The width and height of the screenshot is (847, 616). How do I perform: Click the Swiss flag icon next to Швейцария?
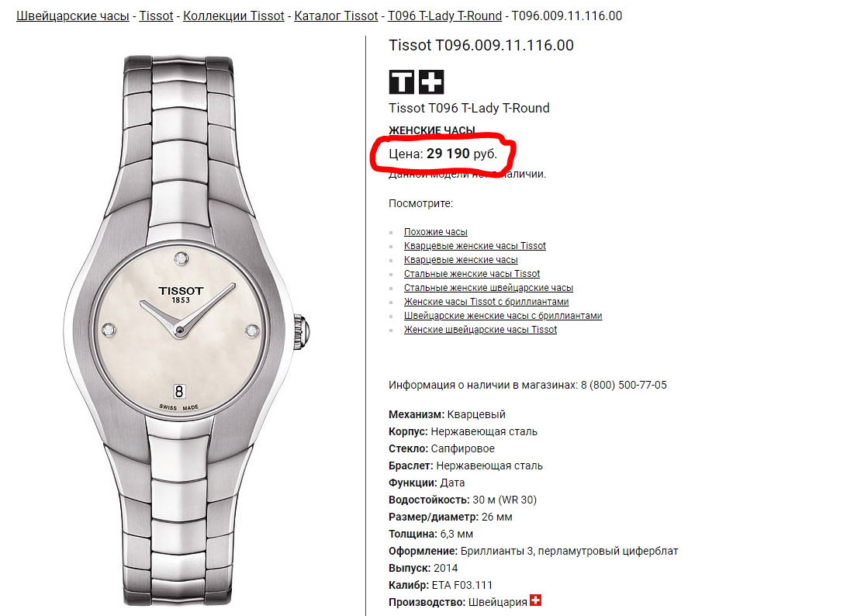point(535,600)
